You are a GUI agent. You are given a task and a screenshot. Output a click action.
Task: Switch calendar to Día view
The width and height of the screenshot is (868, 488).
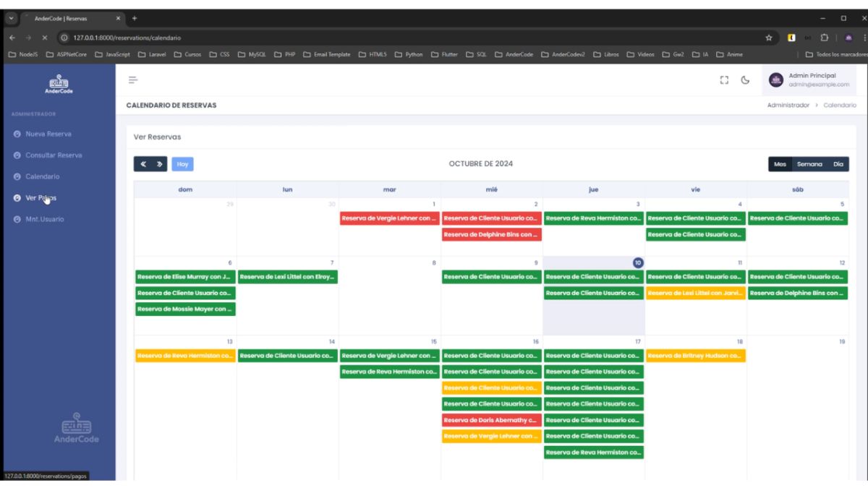[838, 164]
